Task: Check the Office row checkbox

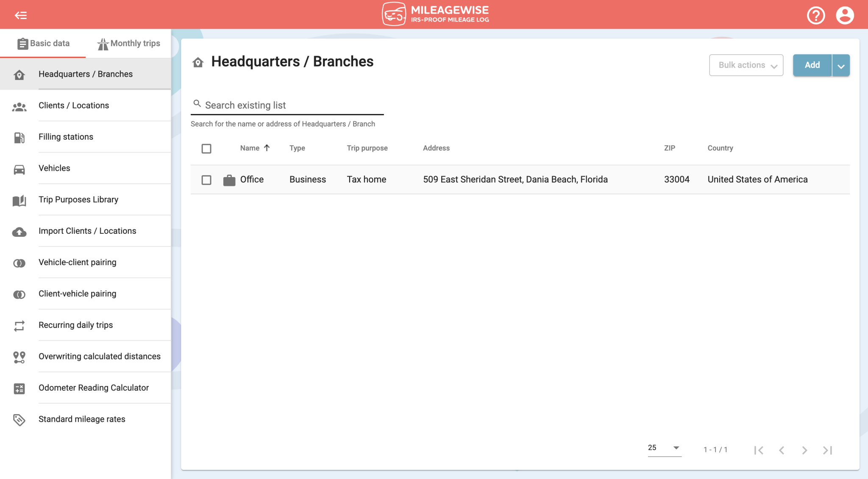Action: (x=206, y=180)
